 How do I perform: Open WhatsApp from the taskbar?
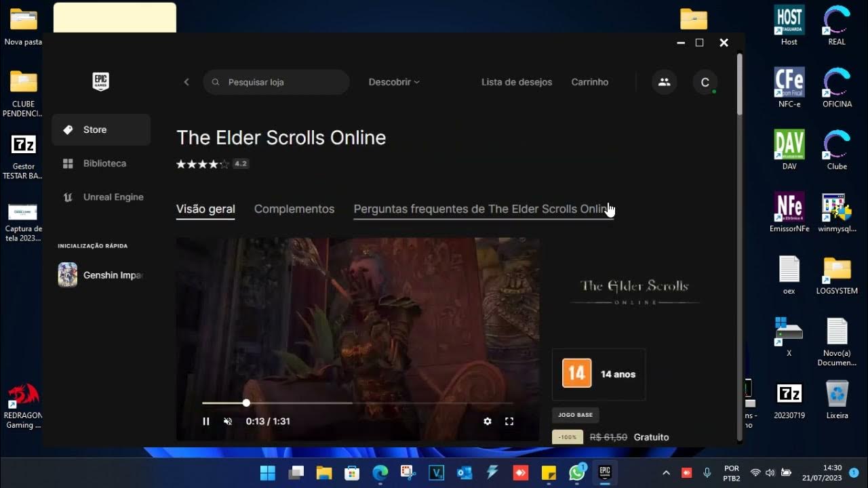point(577,472)
